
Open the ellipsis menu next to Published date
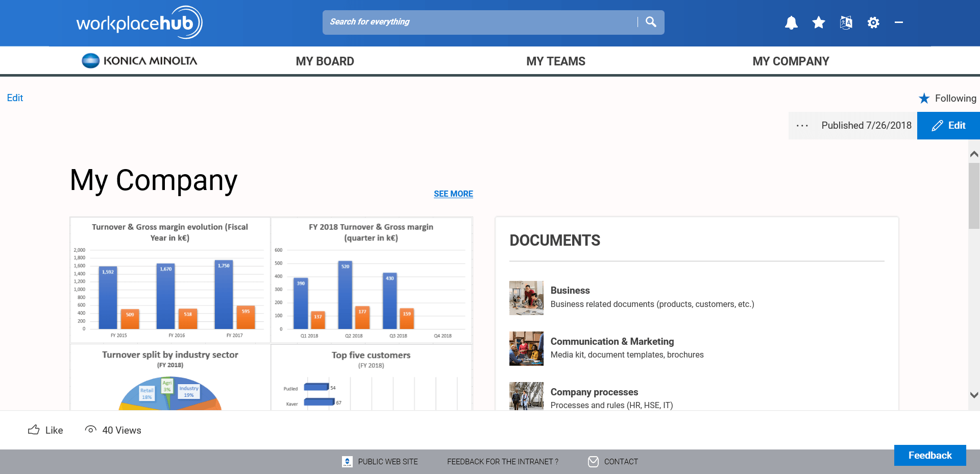point(803,126)
